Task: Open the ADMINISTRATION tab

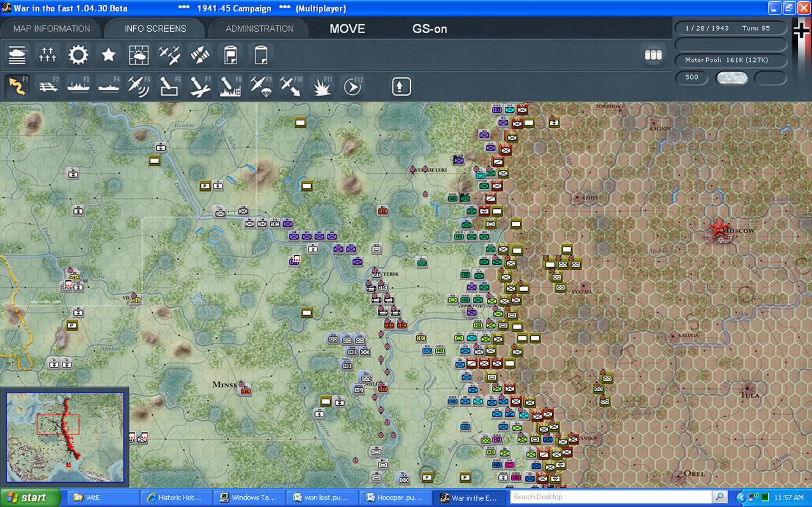Action: [259, 29]
